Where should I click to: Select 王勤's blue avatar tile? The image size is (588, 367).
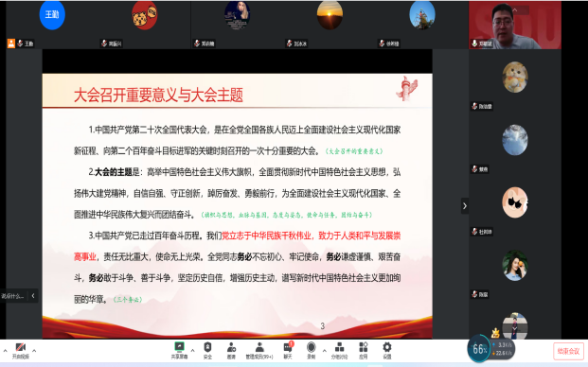(52, 14)
